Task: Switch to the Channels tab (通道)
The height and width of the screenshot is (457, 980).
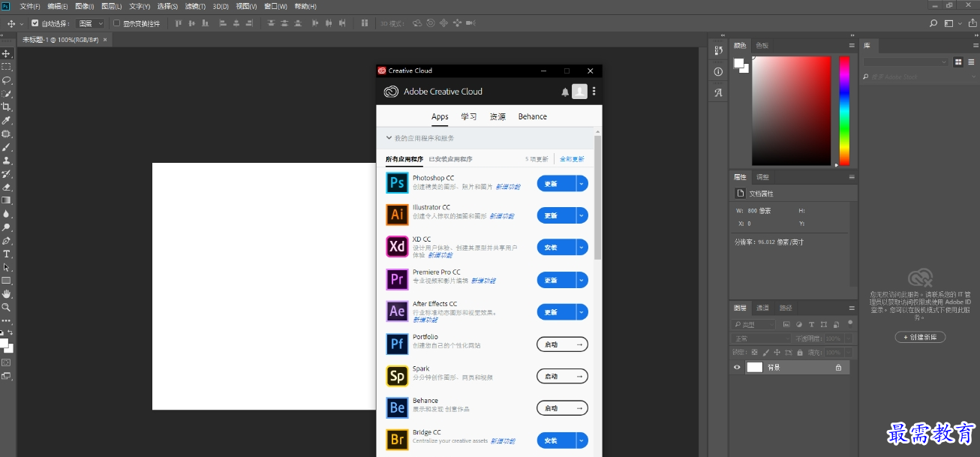Action: tap(762, 308)
